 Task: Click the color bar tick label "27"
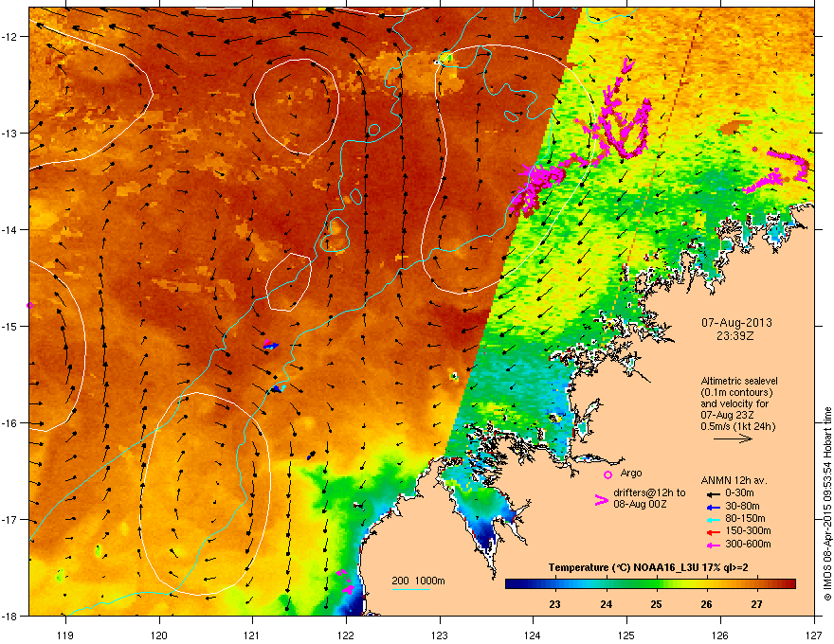coord(757,604)
